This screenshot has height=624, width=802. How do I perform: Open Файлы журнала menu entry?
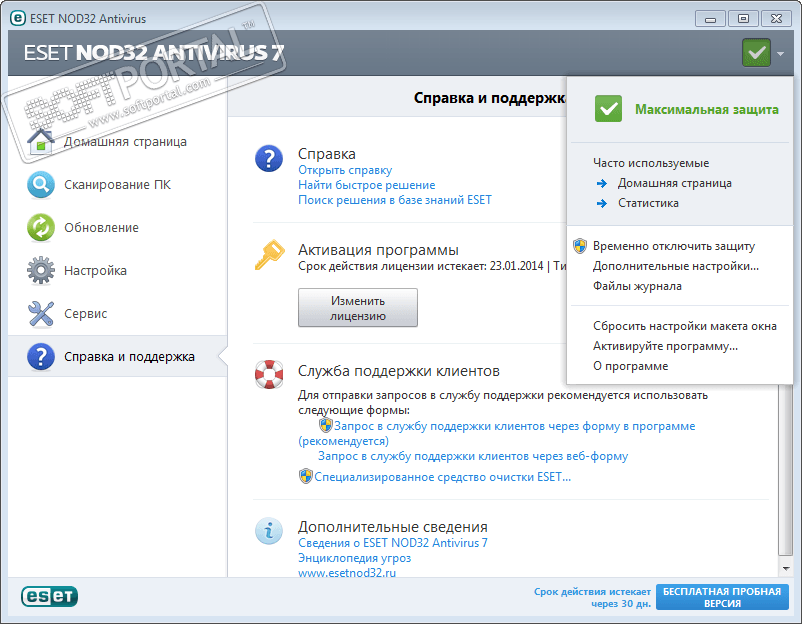(x=637, y=286)
